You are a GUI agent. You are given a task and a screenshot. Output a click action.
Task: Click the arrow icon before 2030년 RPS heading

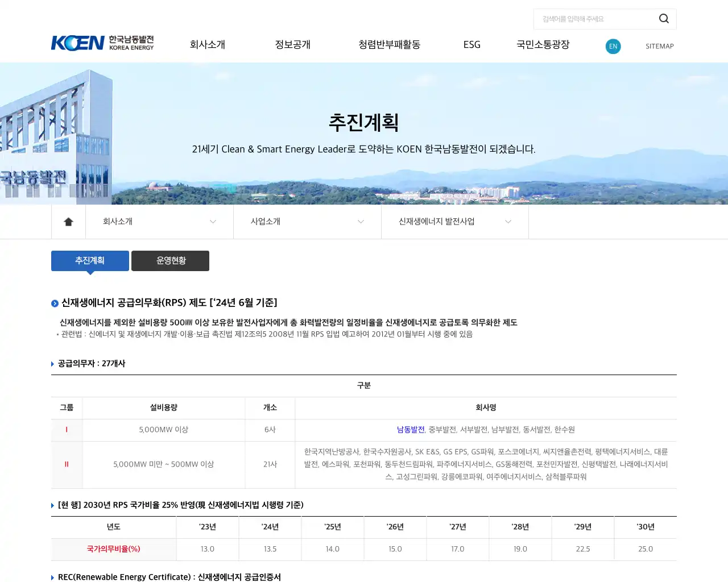(52, 505)
